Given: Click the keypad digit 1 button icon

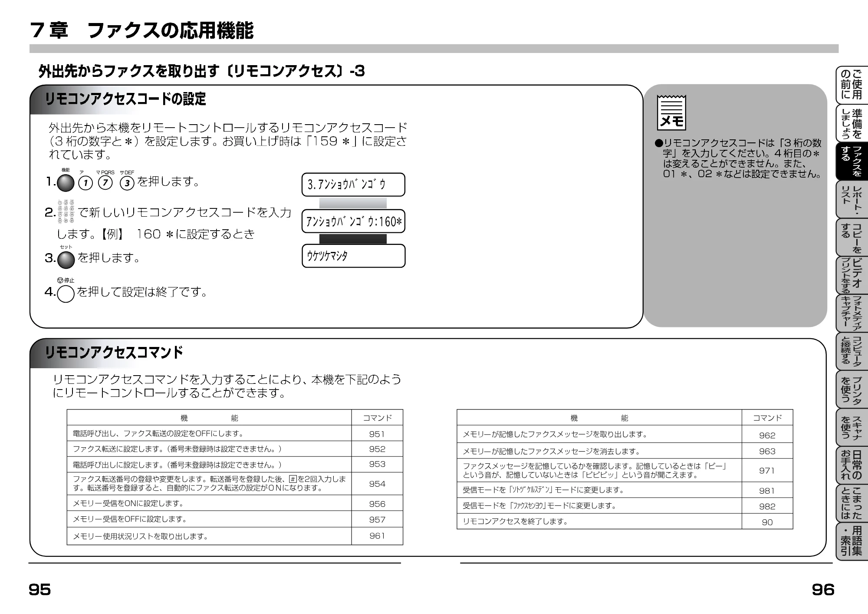Looking at the screenshot, I should 85,183.
